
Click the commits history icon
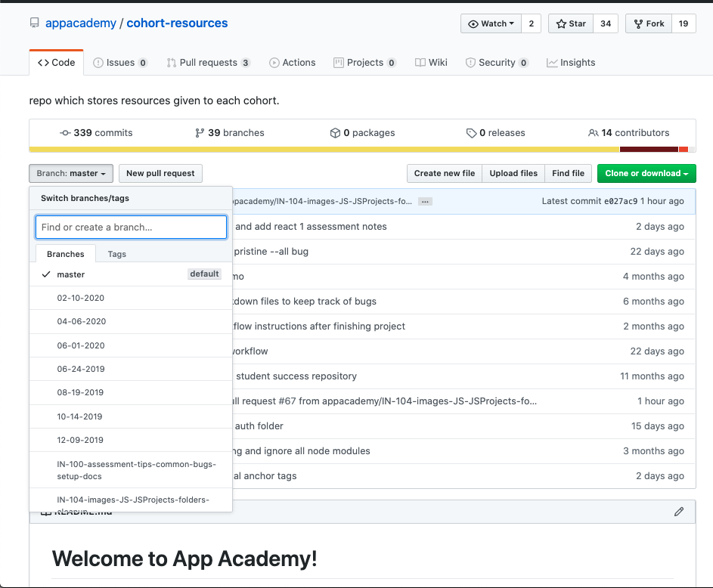[65, 133]
